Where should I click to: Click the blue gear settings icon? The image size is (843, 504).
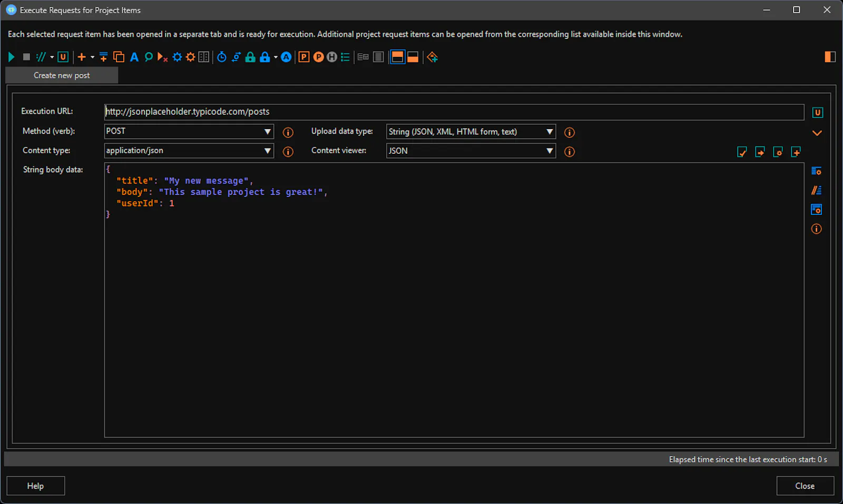(x=177, y=57)
